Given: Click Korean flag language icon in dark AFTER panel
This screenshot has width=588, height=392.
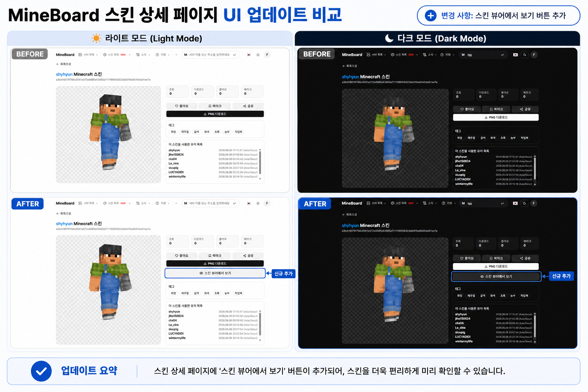Looking at the screenshot, I should (x=515, y=203).
